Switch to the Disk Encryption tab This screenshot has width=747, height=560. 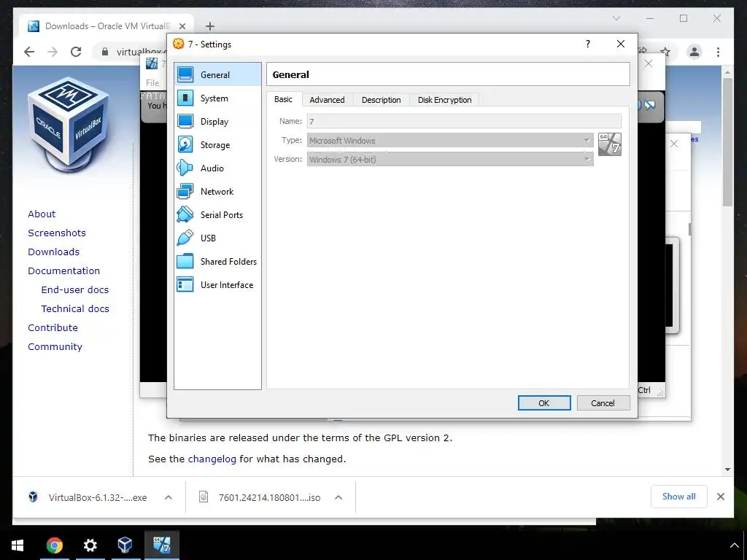444,99
